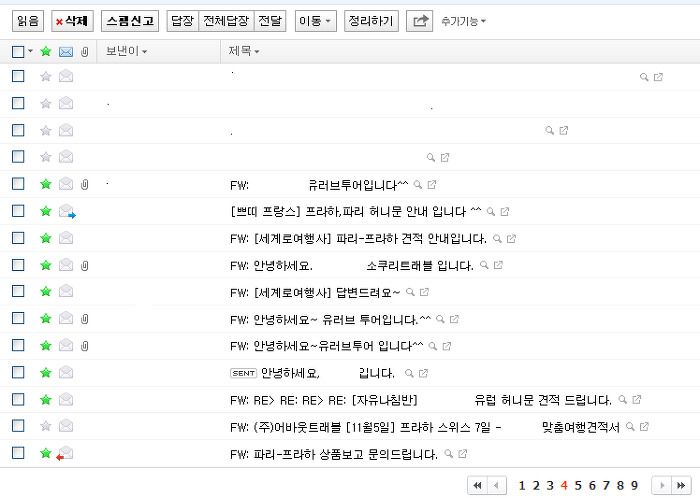Screen dimensions: 700x498
Task: Unstar the 파리-프라하 상품보고 문의드립니다 mail
Action: click(x=46, y=453)
